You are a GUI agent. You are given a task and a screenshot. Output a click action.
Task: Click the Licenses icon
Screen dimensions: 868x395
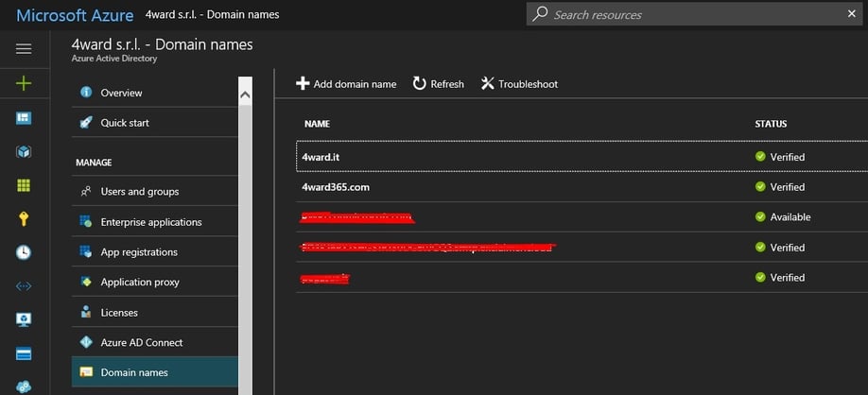coord(86,312)
